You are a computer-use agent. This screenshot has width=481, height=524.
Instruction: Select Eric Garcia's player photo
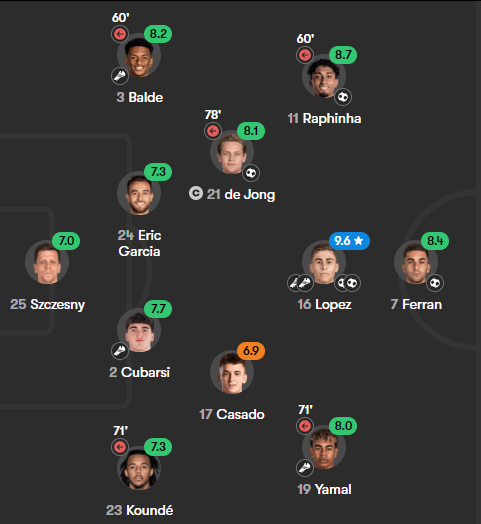(139, 193)
